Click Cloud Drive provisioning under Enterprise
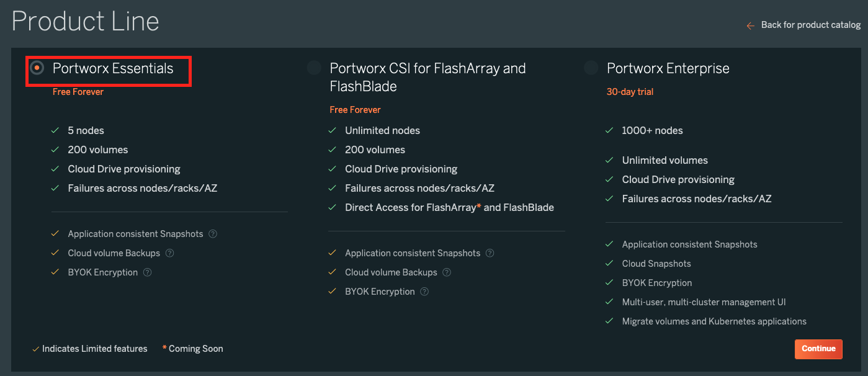This screenshot has height=376, width=868. click(678, 179)
